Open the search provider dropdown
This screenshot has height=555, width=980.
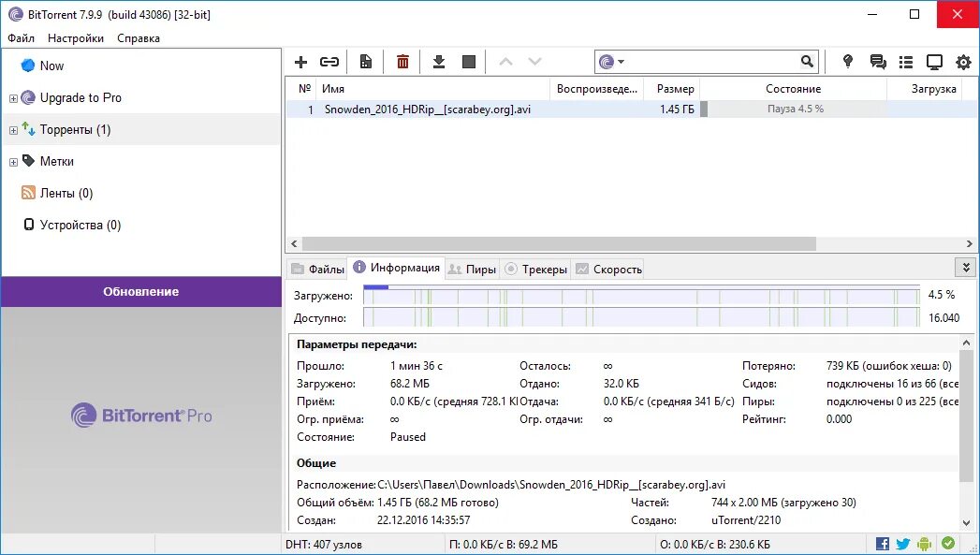coord(612,61)
